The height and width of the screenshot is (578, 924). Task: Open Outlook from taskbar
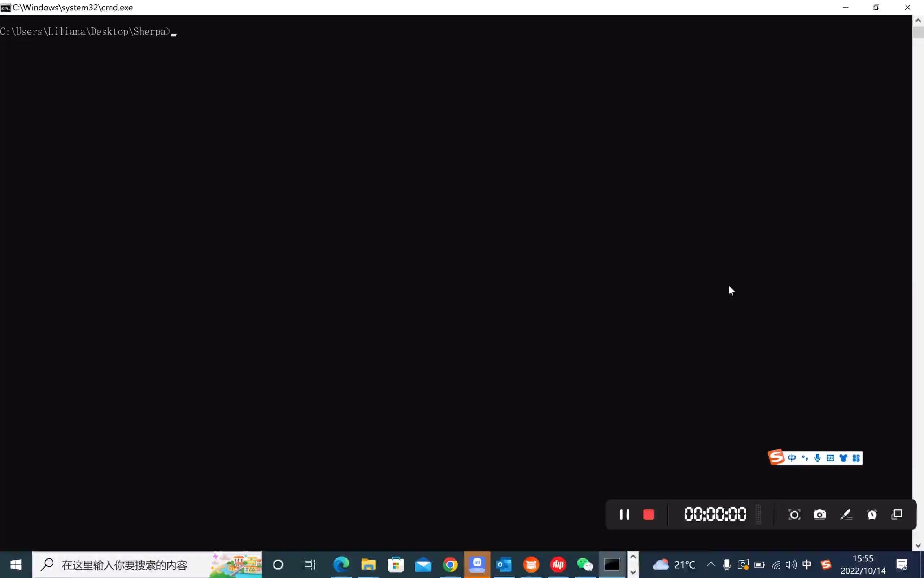504,565
